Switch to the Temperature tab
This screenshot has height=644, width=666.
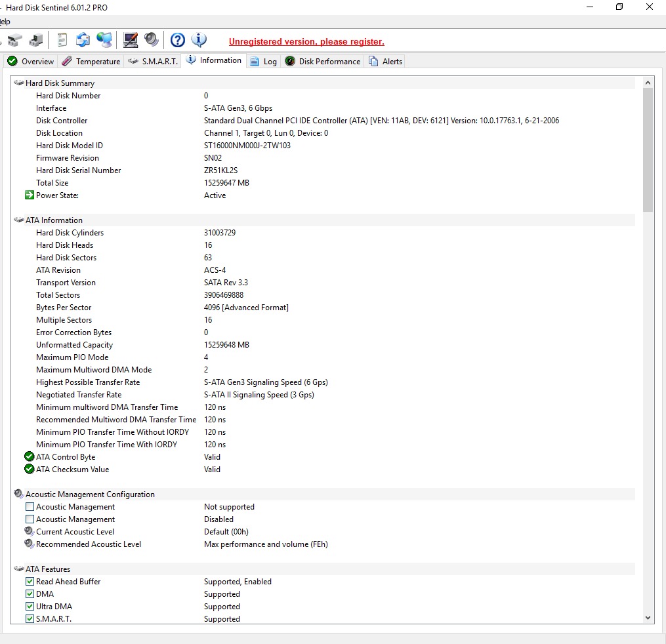tap(91, 62)
